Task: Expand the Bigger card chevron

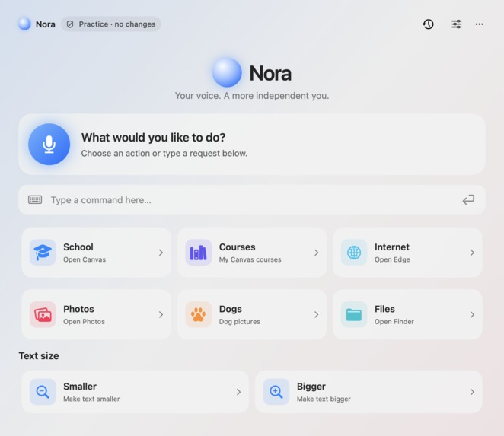Action: (472, 392)
